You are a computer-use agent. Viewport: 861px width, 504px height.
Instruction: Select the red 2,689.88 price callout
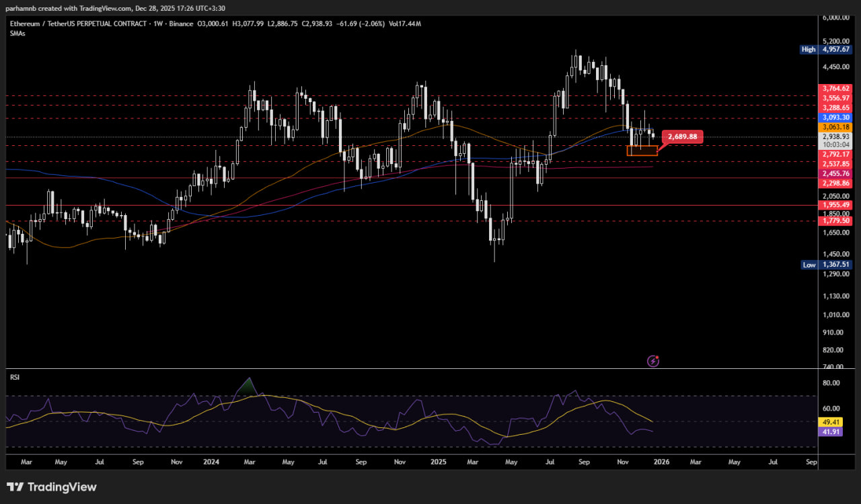pos(683,136)
